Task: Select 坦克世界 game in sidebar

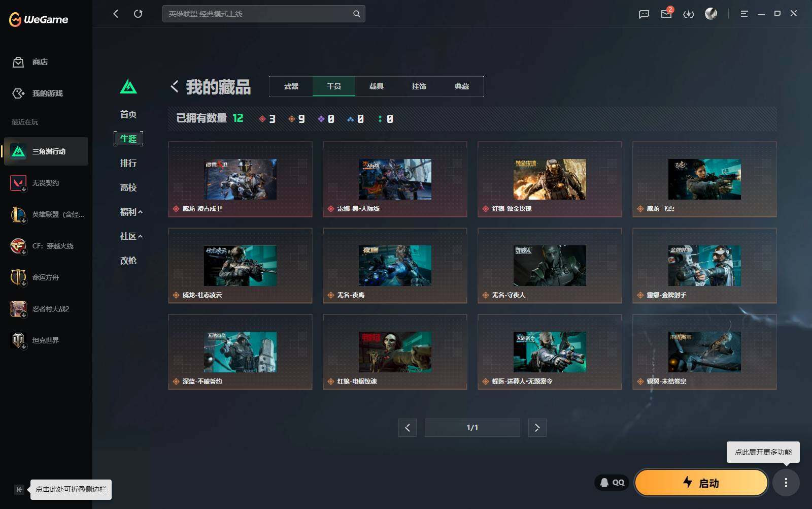Action: click(46, 340)
